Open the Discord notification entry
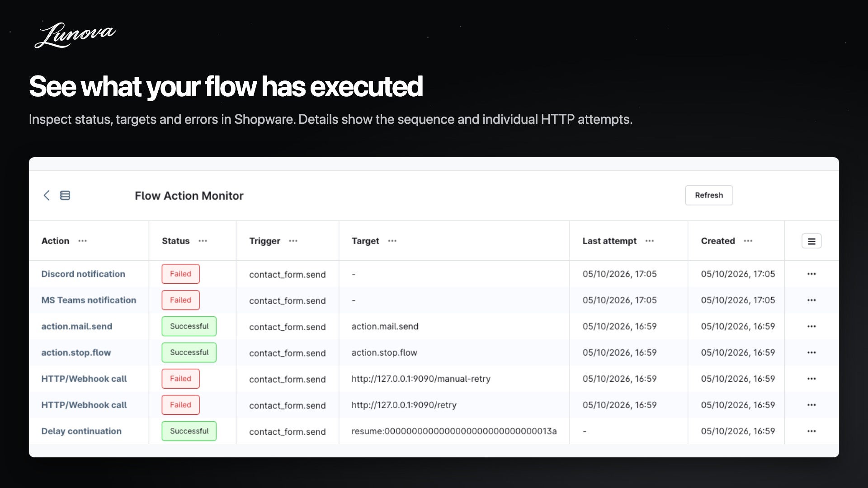Viewport: 868px width, 488px height. point(83,274)
